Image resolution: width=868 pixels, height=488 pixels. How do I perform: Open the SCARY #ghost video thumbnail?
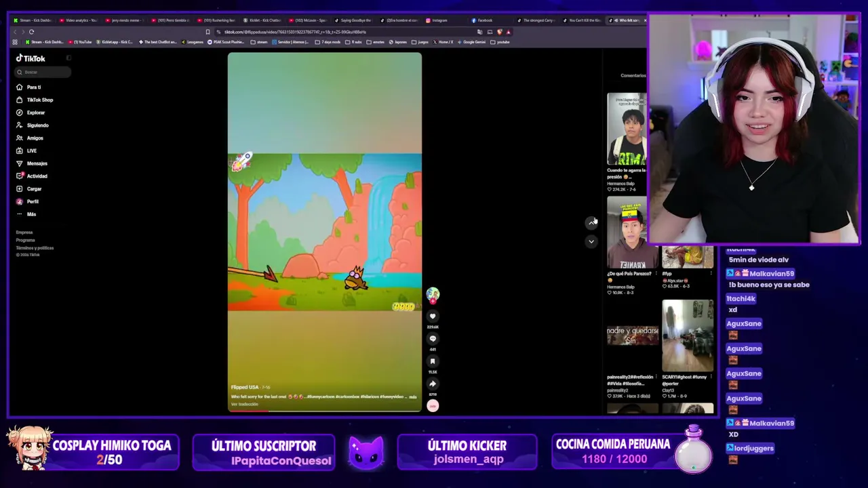tap(688, 335)
